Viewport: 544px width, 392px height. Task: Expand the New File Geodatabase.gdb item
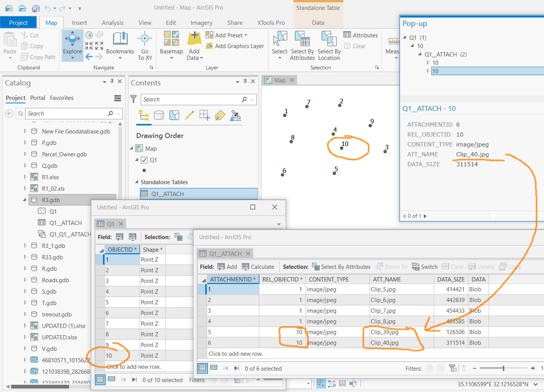point(25,131)
